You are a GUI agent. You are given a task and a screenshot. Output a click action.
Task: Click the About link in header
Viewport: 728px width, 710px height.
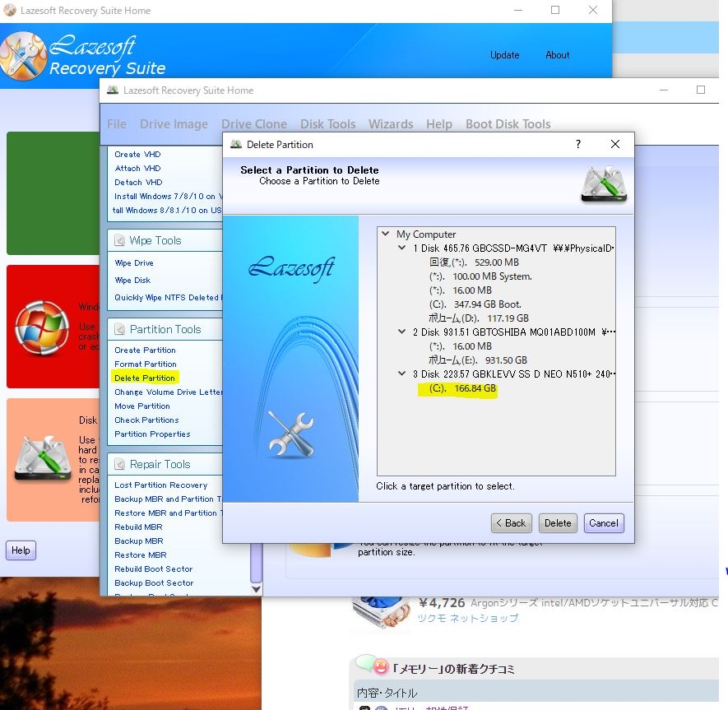click(557, 55)
